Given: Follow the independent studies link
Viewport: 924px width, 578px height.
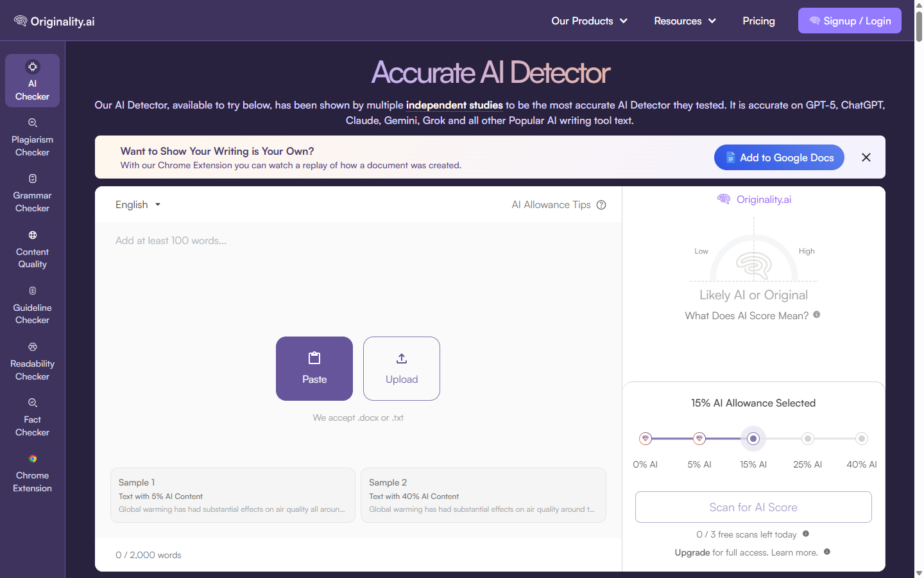Looking at the screenshot, I should click(454, 105).
